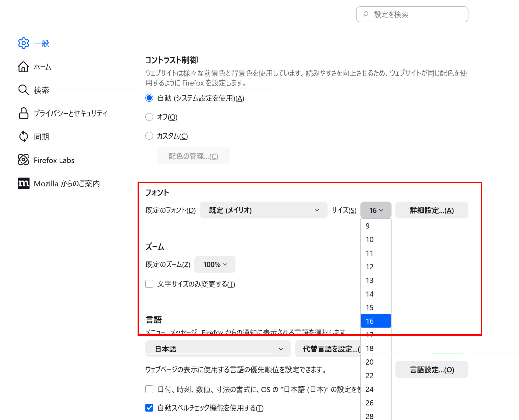Enable 文字サイズのみ変更する checkbox

(x=149, y=284)
